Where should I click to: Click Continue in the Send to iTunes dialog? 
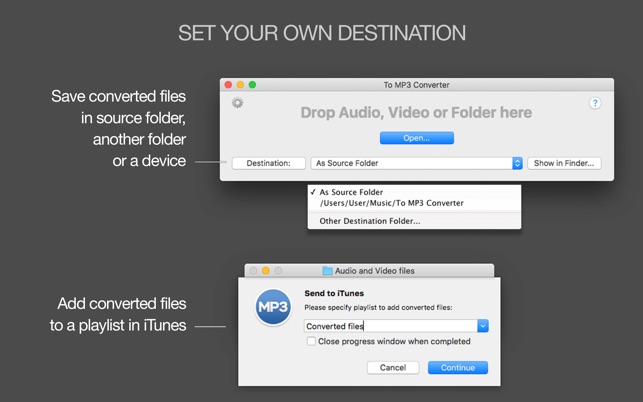click(x=458, y=368)
